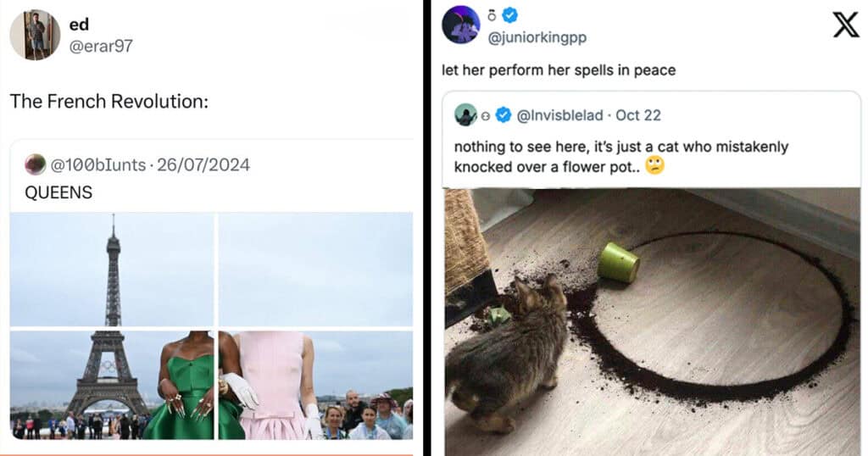
Task: Click @100bIunts small avatar
Action: [35, 164]
